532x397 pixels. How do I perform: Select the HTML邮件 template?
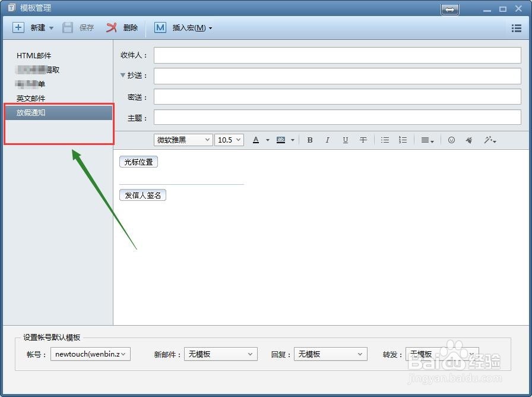point(34,56)
